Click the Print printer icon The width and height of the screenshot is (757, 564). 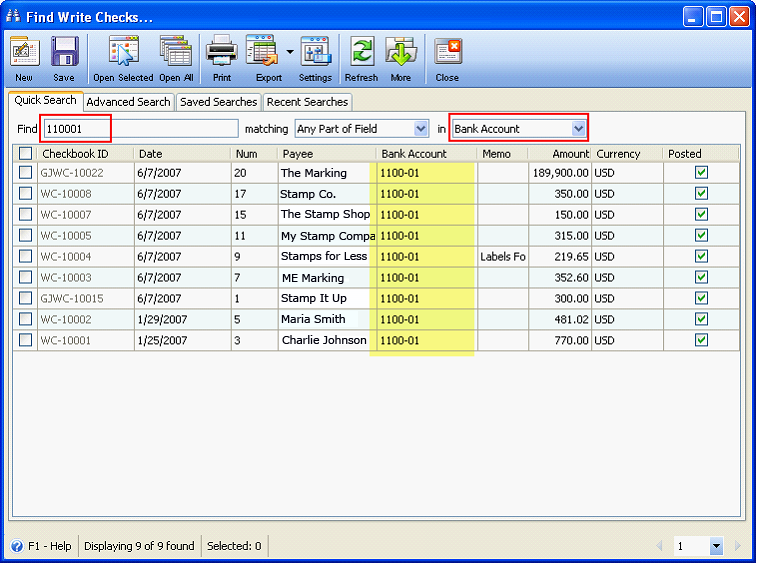(x=222, y=51)
